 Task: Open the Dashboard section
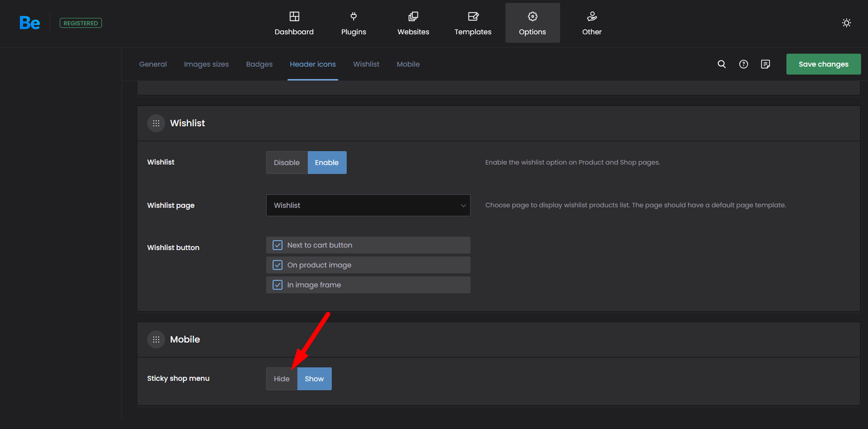[294, 23]
